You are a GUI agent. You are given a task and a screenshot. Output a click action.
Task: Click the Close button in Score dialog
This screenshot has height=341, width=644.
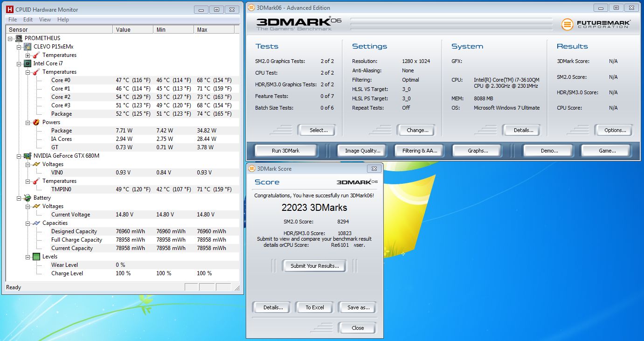pyautogui.click(x=358, y=328)
